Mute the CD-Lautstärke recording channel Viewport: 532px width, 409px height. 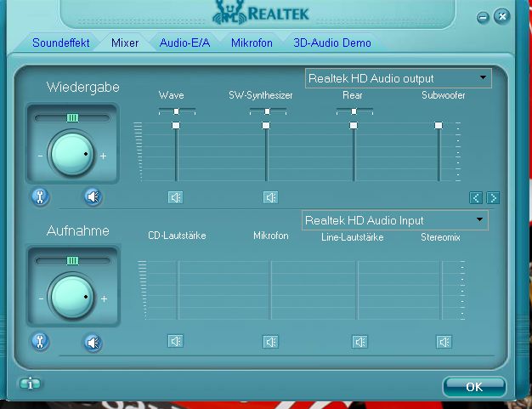pyautogui.click(x=175, y=341)
